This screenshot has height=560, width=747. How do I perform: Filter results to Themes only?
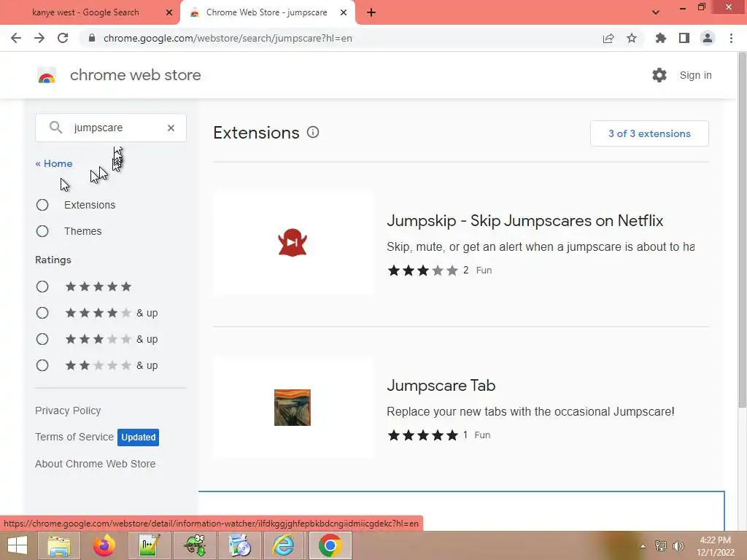point(42,231)
